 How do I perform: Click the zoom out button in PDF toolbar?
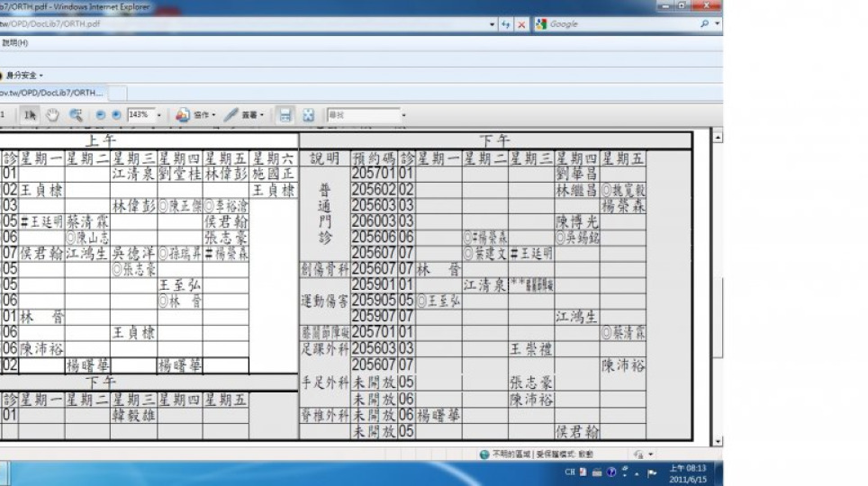click(x=99, y=115)
